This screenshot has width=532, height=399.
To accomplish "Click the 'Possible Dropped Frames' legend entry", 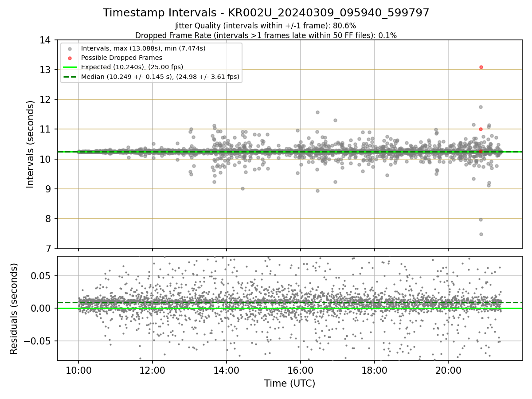I will click(121, 58).
